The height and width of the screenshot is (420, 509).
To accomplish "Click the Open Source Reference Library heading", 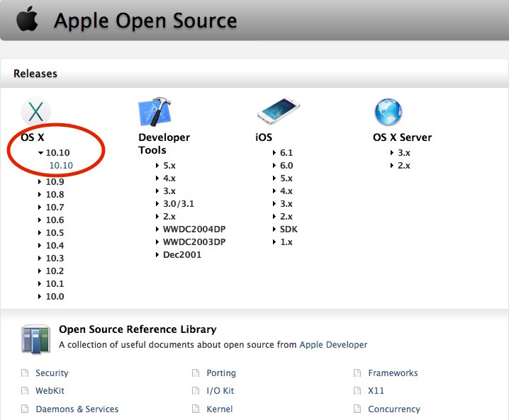I will pos(138,329).
